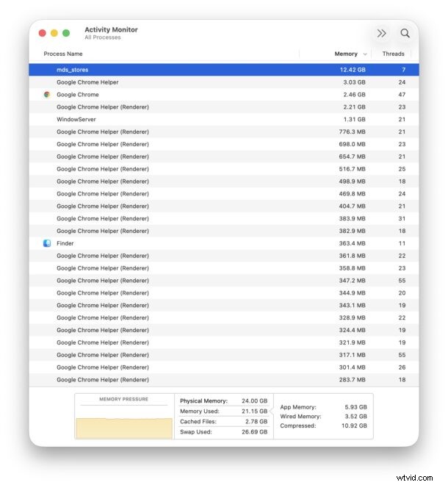The image size is (448, 485).
Task: Select the Renderer row using 344.9 MB
Action: tap(224, 293)
